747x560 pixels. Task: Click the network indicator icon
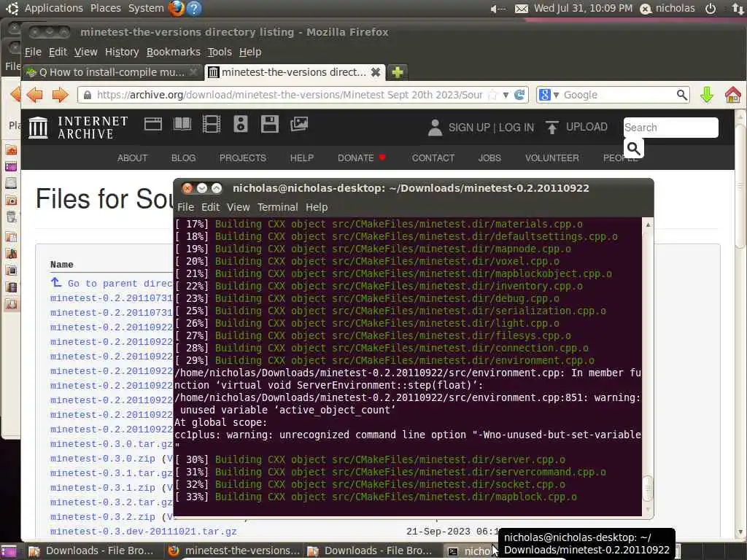click(x=738, y=9)
